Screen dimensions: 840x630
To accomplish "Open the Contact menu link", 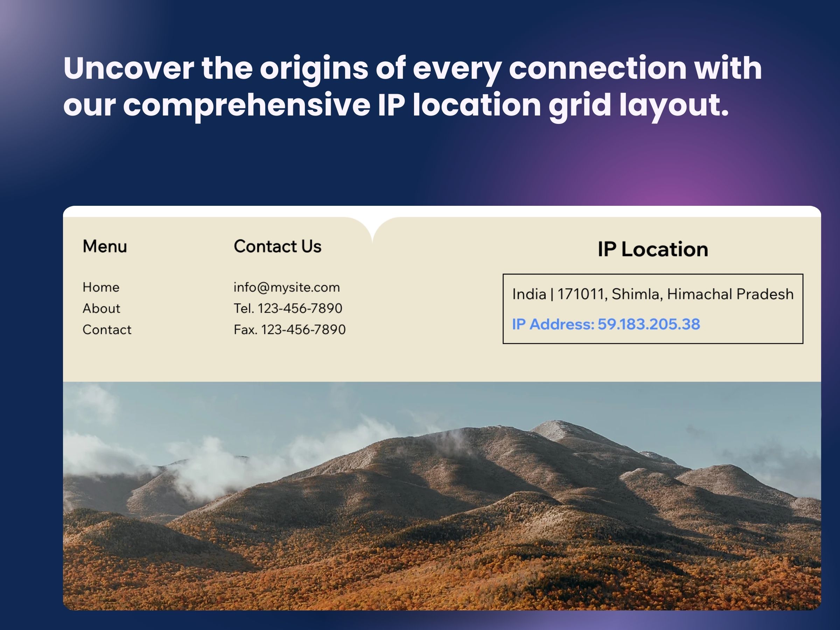I will coord(107,330).
